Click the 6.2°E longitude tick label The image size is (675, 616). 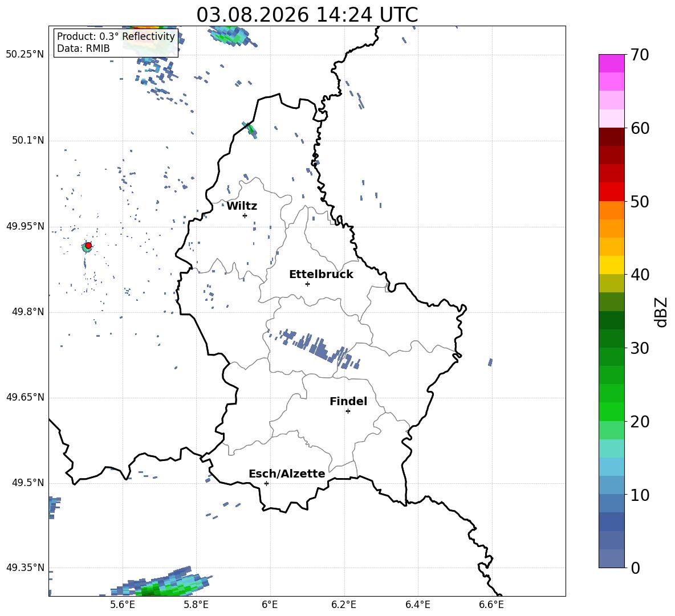point(344,605)
